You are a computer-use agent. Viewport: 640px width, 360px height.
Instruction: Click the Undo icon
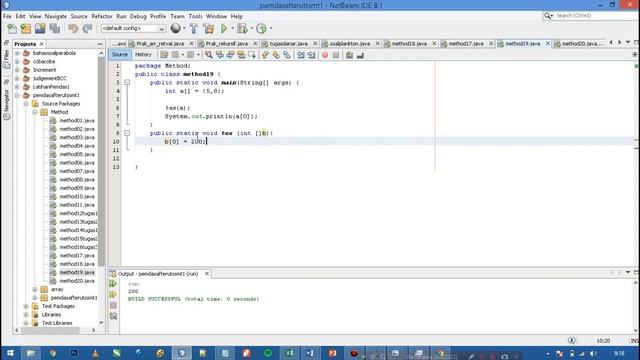tap(73, 28)
